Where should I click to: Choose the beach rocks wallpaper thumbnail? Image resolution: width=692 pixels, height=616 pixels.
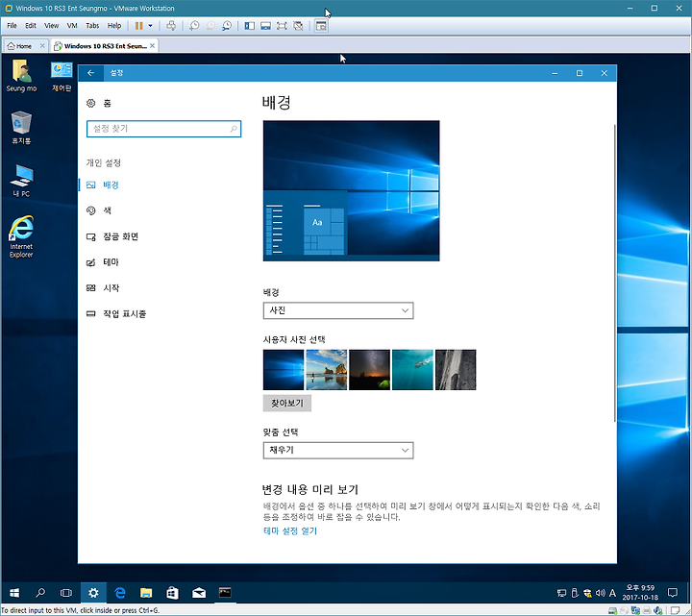point(327,370)
